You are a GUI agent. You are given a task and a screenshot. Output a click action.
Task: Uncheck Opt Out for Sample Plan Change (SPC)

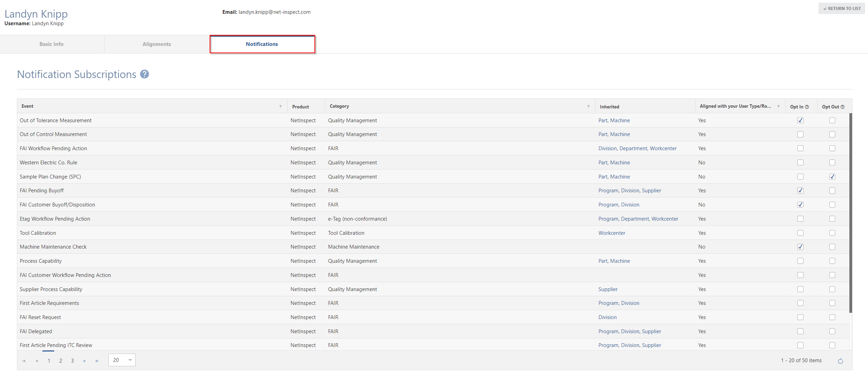point(832,177)
